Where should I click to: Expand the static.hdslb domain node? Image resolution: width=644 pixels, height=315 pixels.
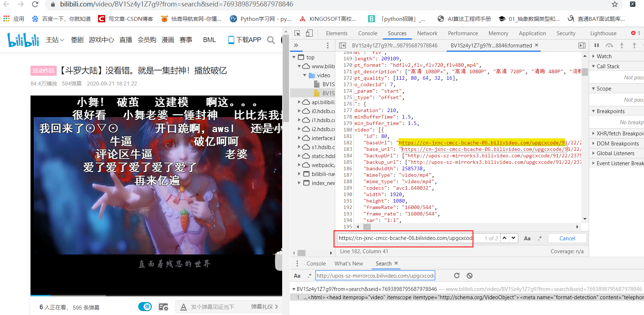[x=299, y=156]
